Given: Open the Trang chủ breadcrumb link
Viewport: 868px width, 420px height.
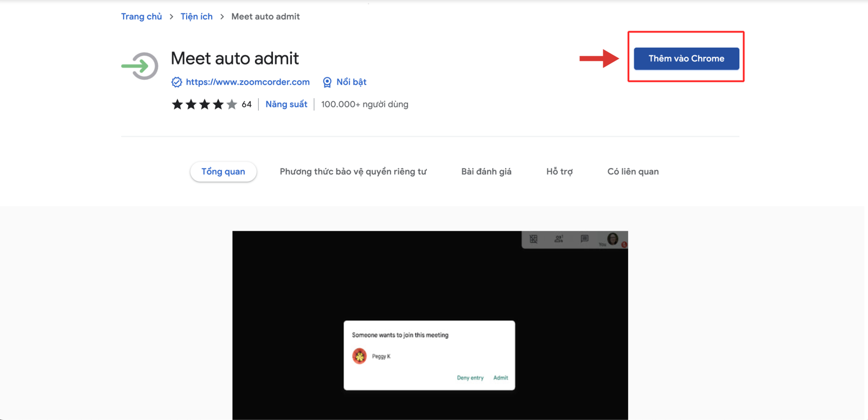Looking at the screenshot, I should [x=142, y=17].
